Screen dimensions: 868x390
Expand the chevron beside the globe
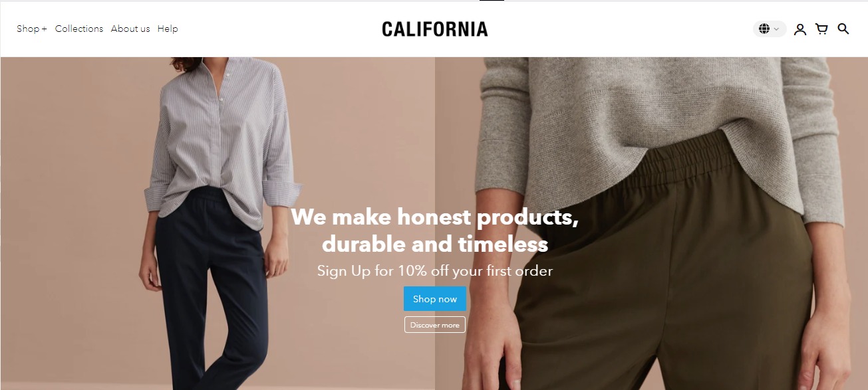pos(776,29)
